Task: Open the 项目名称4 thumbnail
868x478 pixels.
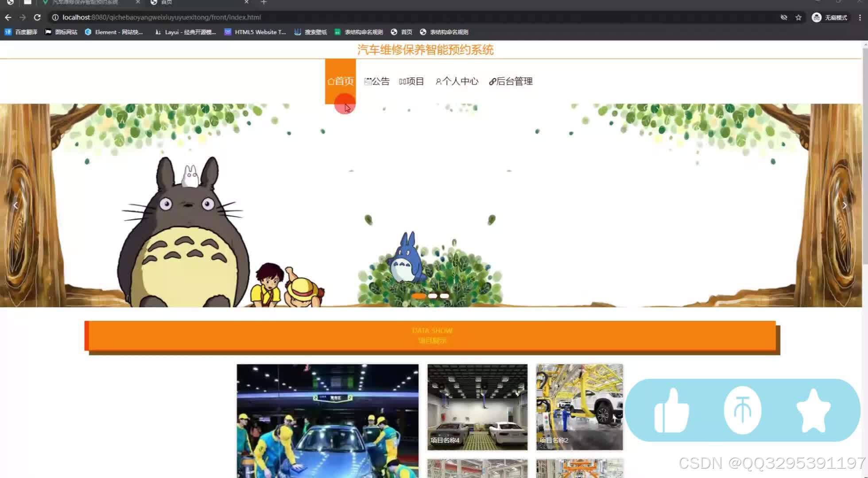Action: (477, 407)
